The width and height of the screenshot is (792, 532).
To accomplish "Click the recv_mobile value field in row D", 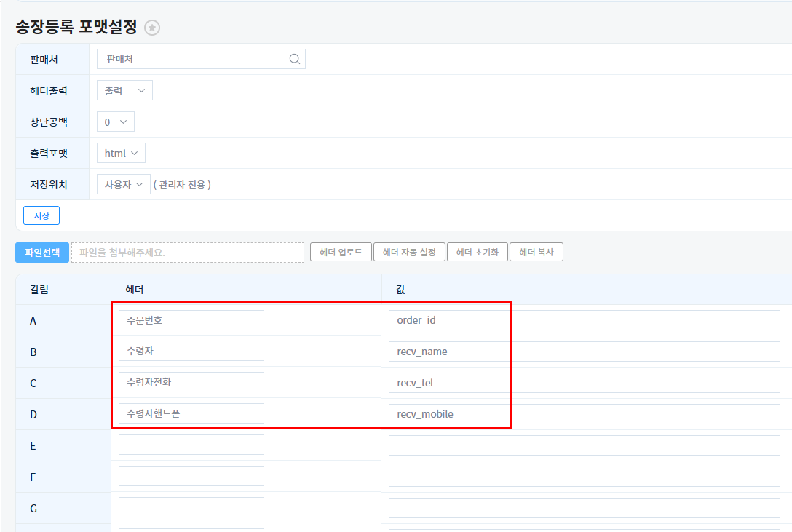I will point(584,414).
